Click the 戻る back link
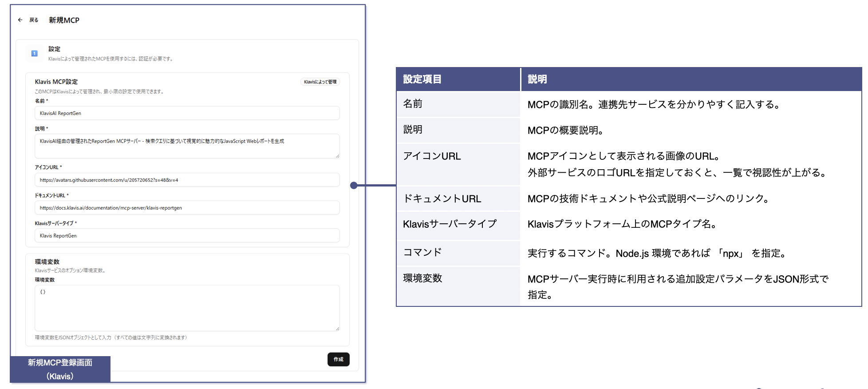This screenshot has height=389, width=868. click(x=34, y=20)
